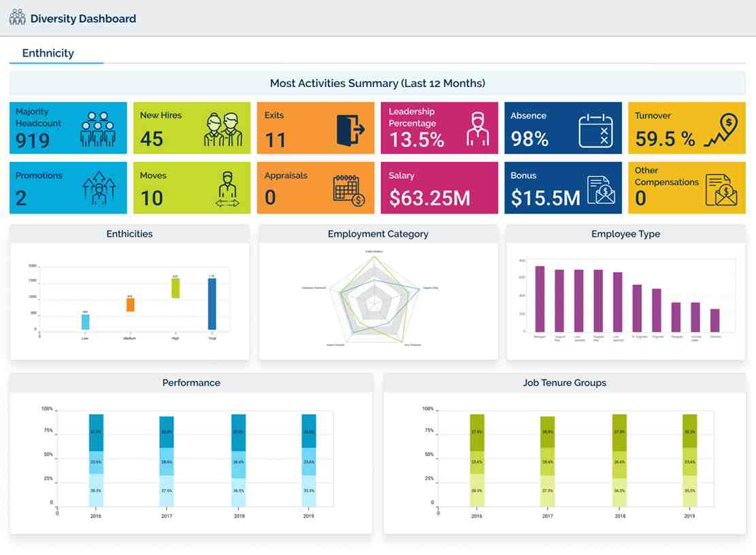The width and height of the screenshot is (756, 555).
Task: Click the Diversity Dashboard people logo icon
Action: (x=17, y=18)
